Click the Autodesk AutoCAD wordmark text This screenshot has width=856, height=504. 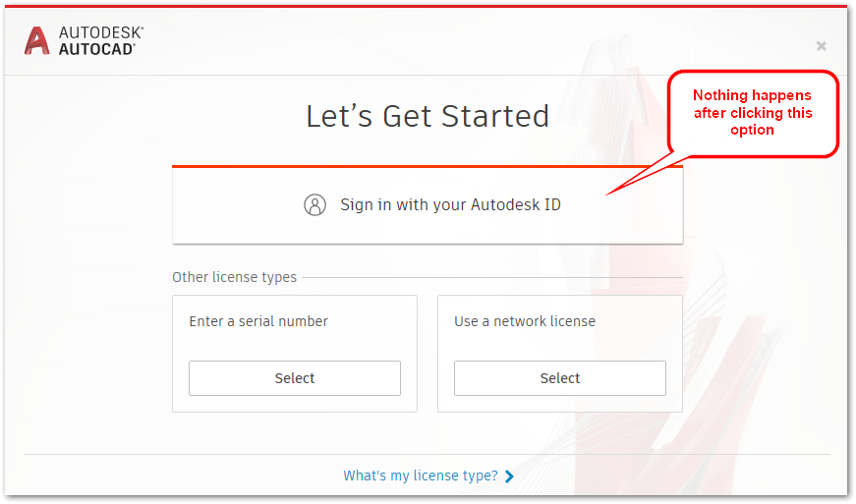101,41
